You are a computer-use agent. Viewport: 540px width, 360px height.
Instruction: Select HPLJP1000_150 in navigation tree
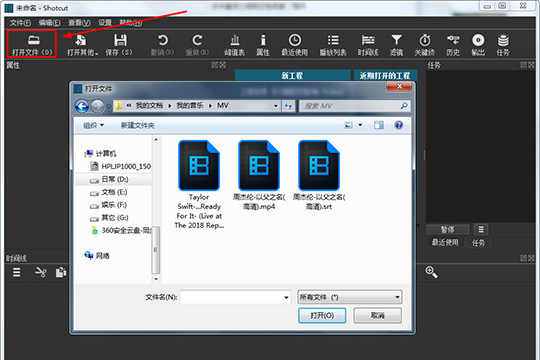(121, 166)
